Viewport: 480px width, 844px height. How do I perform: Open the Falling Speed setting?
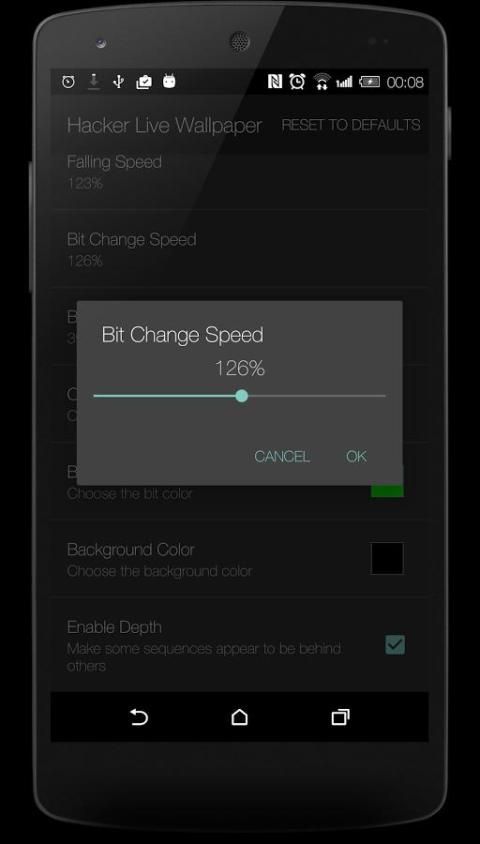pos(239,172)
